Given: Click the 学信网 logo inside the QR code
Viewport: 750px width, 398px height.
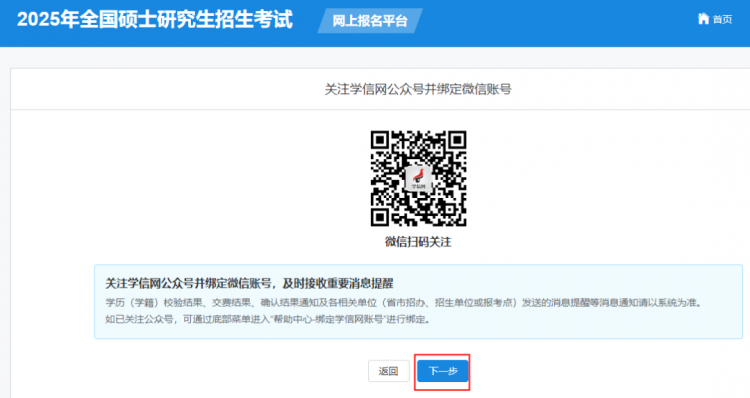Looking at the screenshot, I should (x=419, y=179).
